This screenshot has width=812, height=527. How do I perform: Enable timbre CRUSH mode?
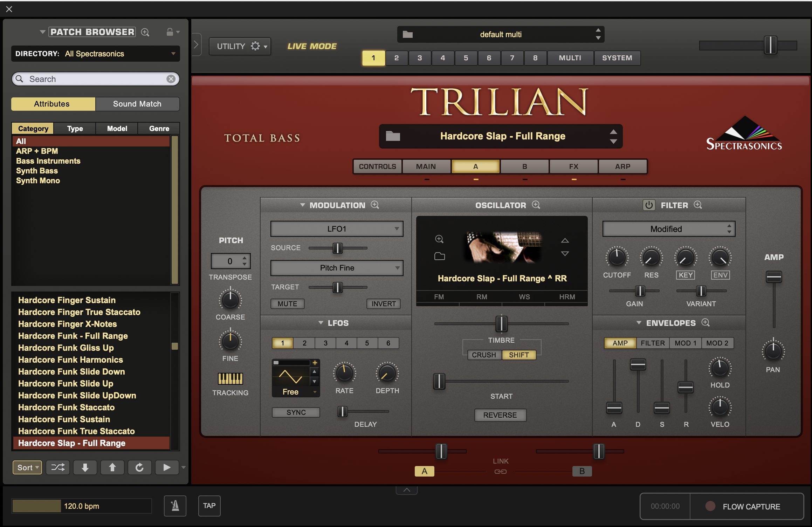click(484, 355)
